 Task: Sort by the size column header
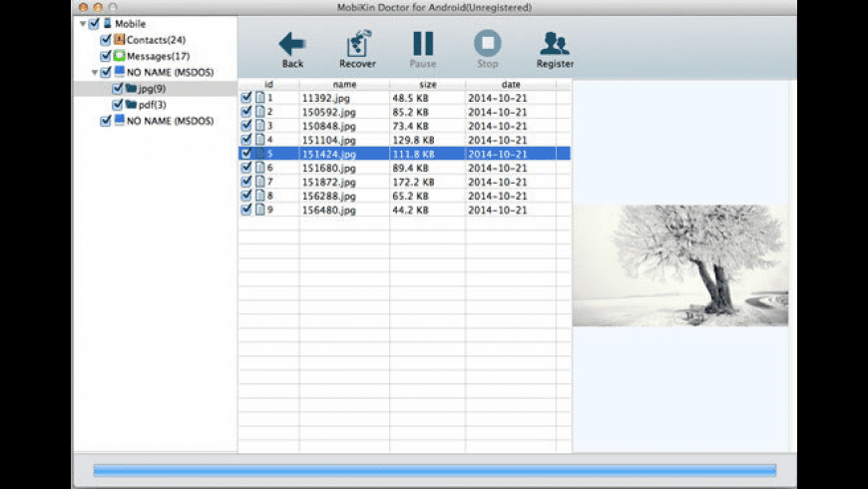pyautogui.click(x=427, y=84)
